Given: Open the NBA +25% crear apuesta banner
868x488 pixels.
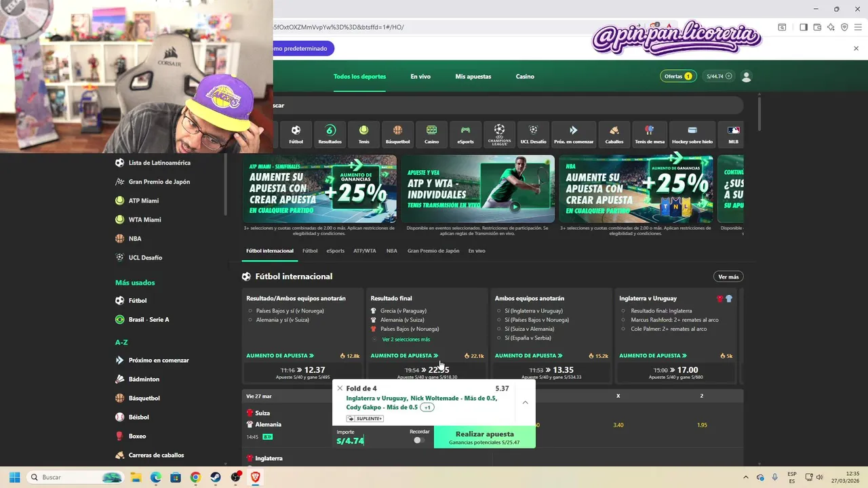Looking at the screenshot, I should click(636, 189).
